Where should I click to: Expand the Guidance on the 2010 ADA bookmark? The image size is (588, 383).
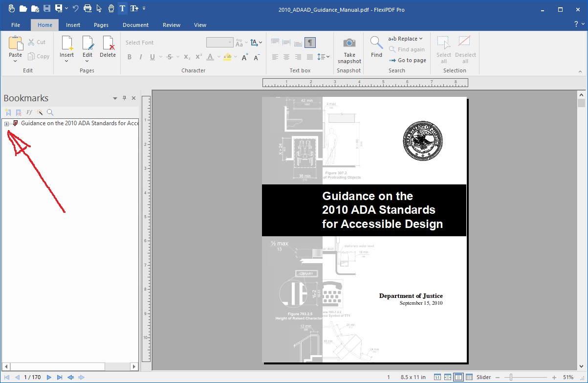[6, 124]
